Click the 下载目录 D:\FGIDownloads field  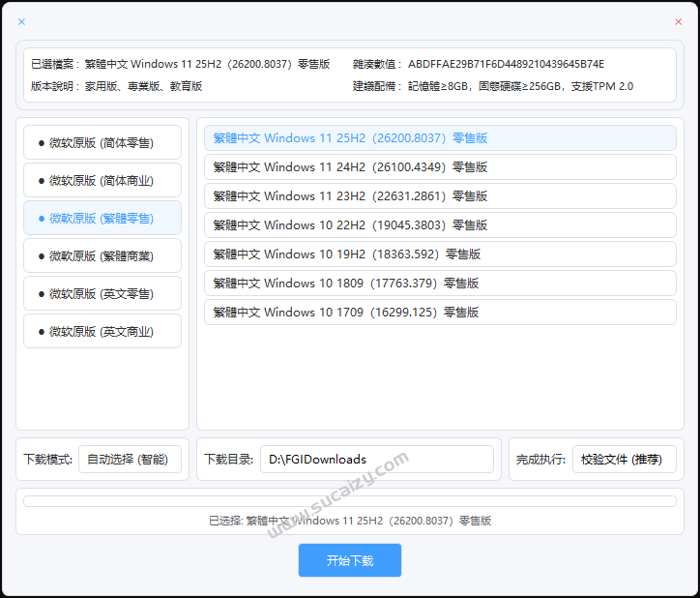coord(377,459)
